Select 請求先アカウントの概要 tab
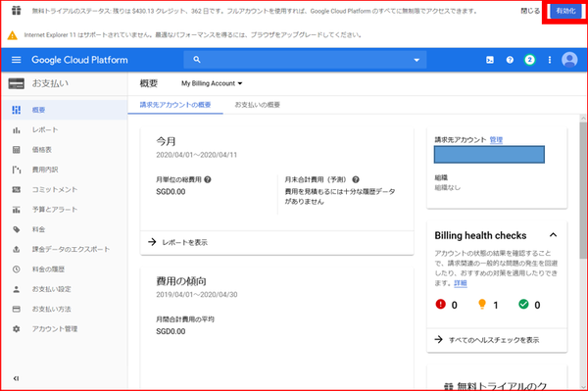This screenshot has width=588, height=391. click(175, 105)
